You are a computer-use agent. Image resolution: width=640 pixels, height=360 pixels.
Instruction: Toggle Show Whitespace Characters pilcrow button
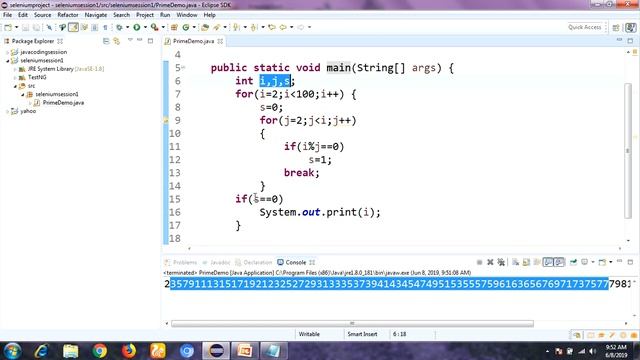(105, 27)
